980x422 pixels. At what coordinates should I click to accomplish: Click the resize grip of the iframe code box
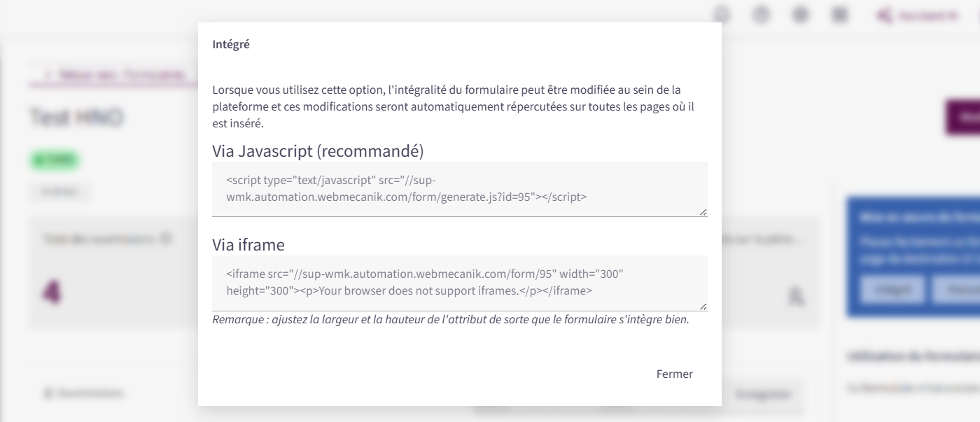703,307
